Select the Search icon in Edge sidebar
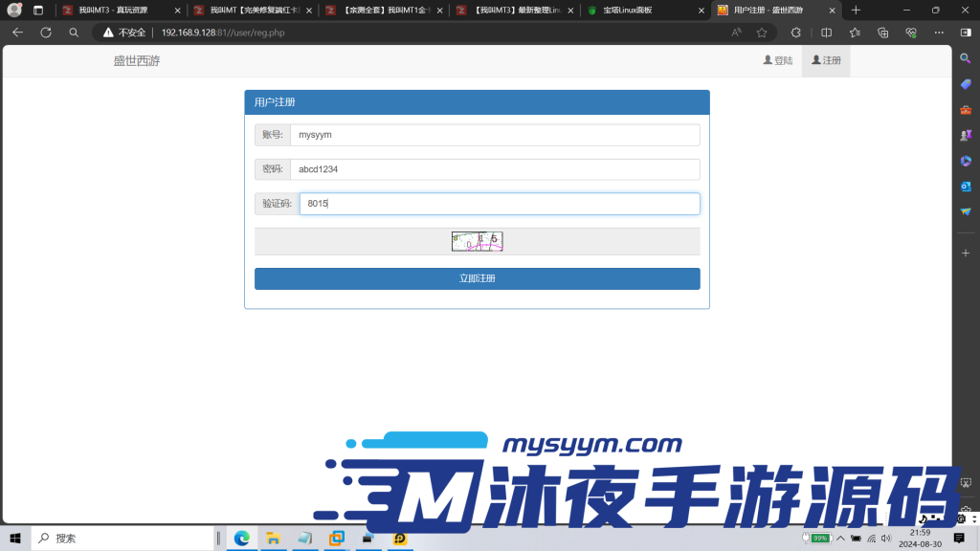980x551 pixels. (x=966, y=57)
